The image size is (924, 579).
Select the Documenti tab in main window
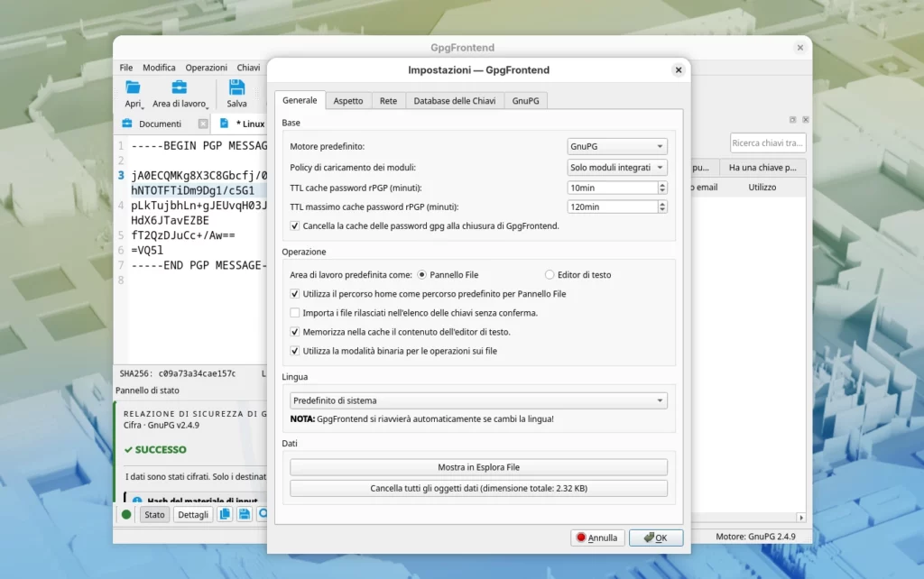(161, 124)
